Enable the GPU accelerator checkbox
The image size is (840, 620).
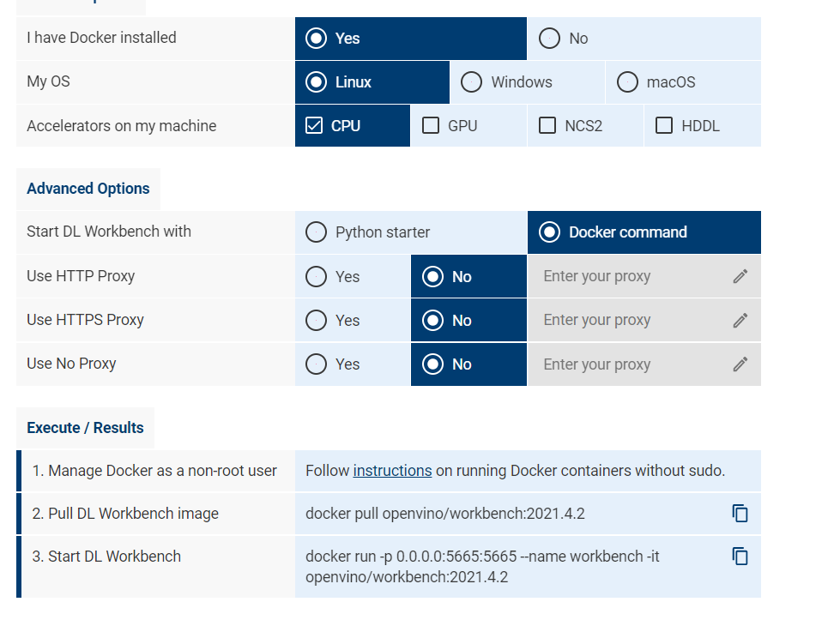431,125
